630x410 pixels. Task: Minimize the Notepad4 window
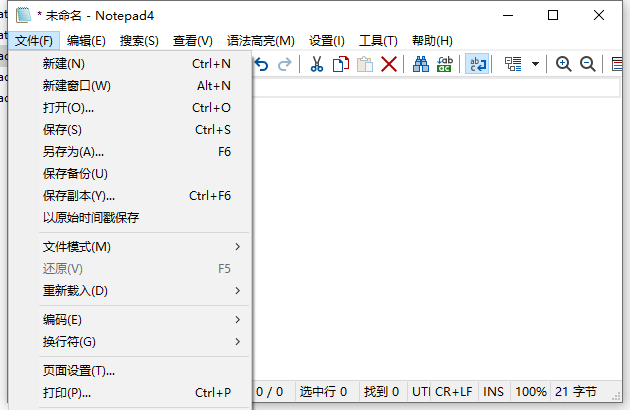(508, 15)
